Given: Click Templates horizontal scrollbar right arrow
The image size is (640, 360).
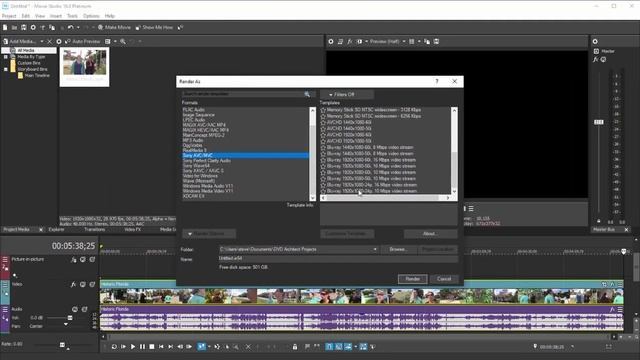Looking at the screenshot, I should coord(448,198).
